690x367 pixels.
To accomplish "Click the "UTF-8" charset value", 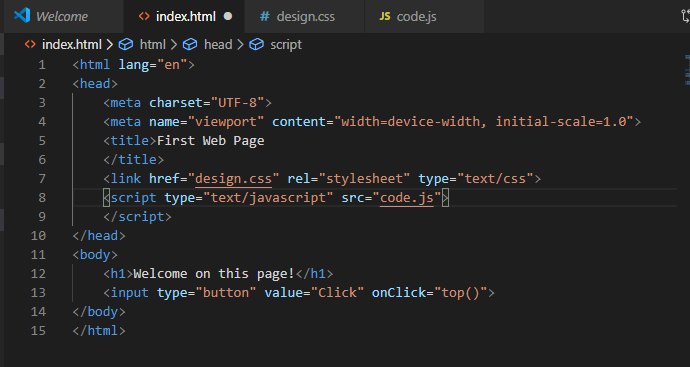I will (238, 103).
